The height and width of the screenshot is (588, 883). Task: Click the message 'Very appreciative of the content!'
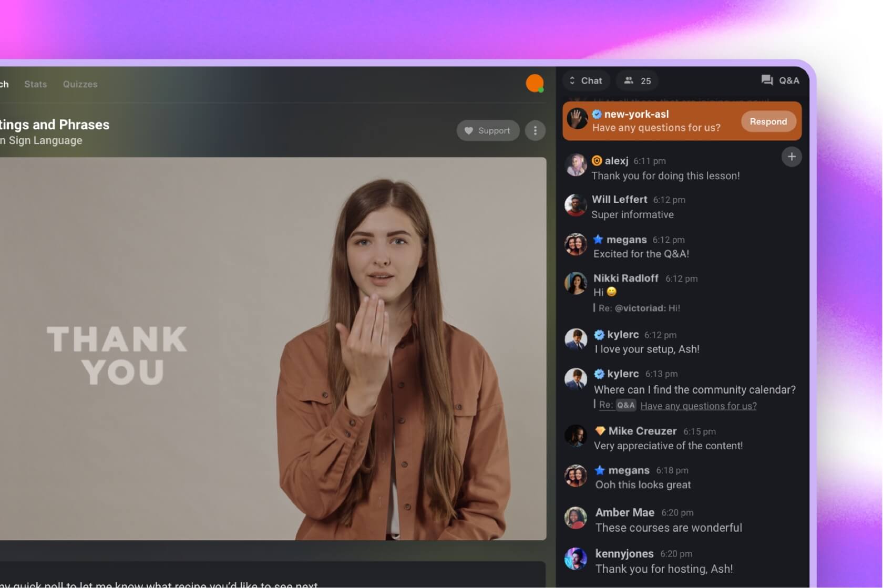pyautogui.click(x=668, y=446)
